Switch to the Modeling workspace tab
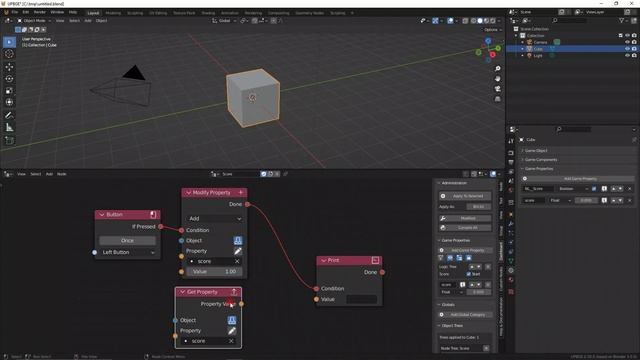 [x=113, y=13]
